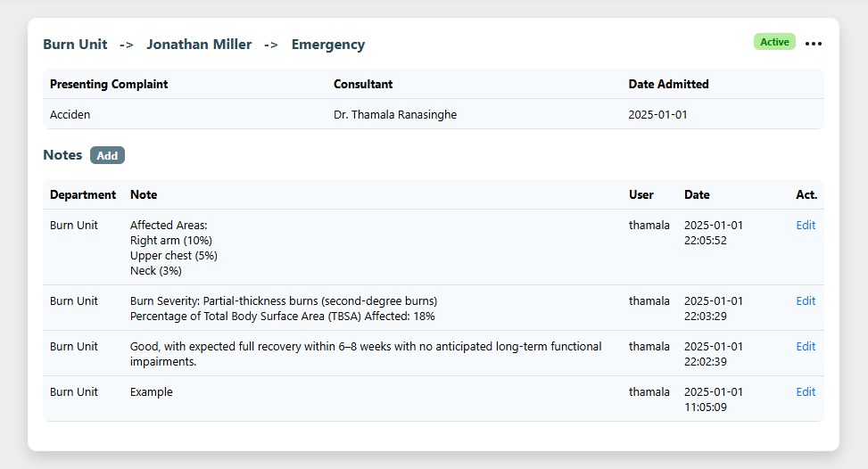
Task: Edit the Example note
Action: pos(806,392)
